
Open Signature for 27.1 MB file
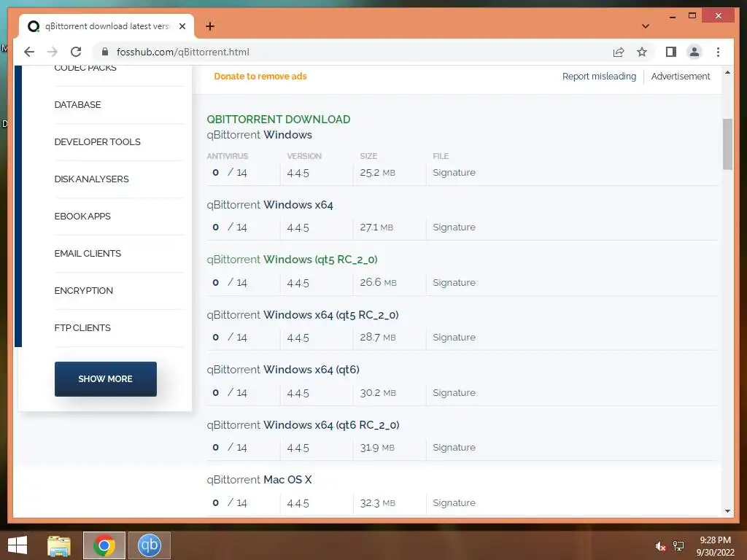click(x=454, y=227)
